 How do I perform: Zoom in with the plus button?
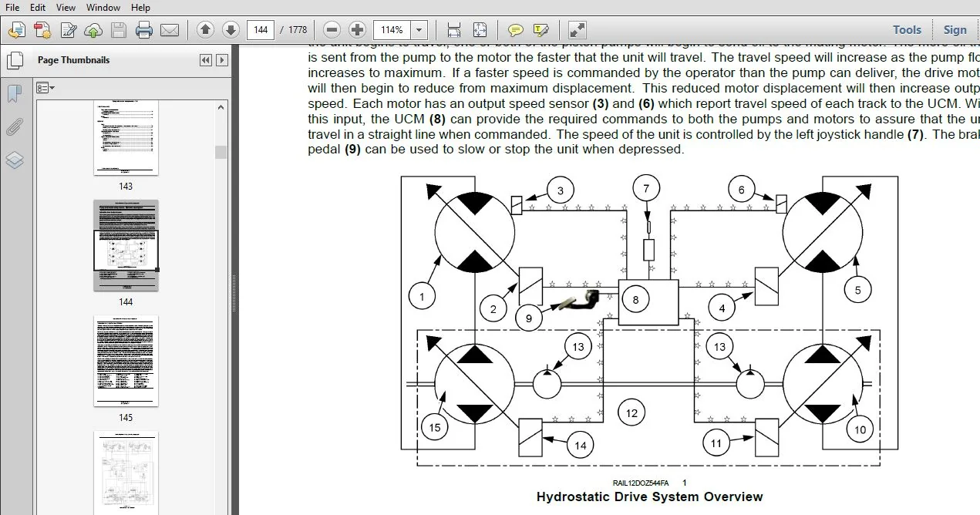[x=357, y=30]
